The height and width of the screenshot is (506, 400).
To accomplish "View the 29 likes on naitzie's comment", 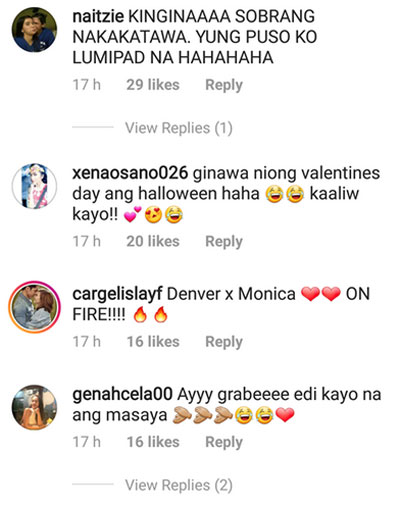I will (153, 85).
